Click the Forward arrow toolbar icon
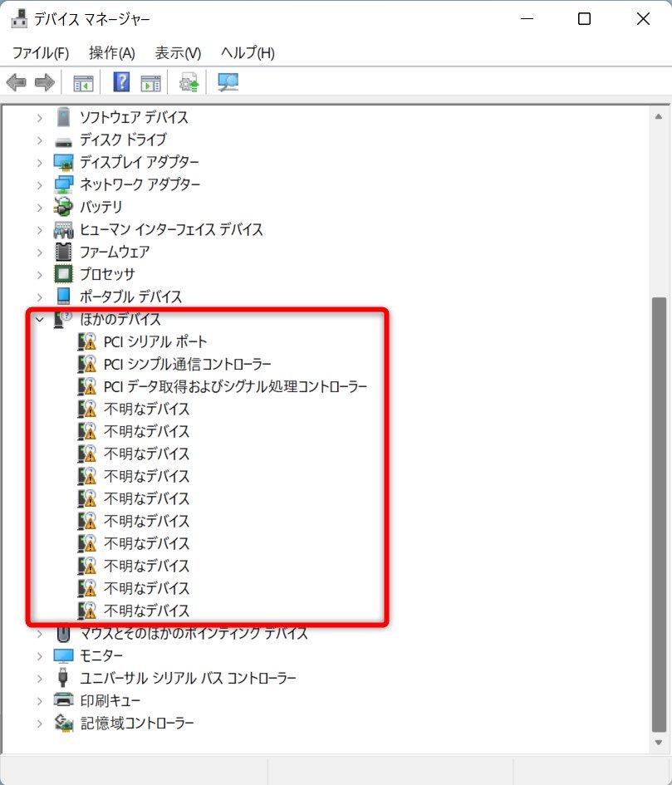The height and width of the screenshot is (785, 672). (45, 82)
